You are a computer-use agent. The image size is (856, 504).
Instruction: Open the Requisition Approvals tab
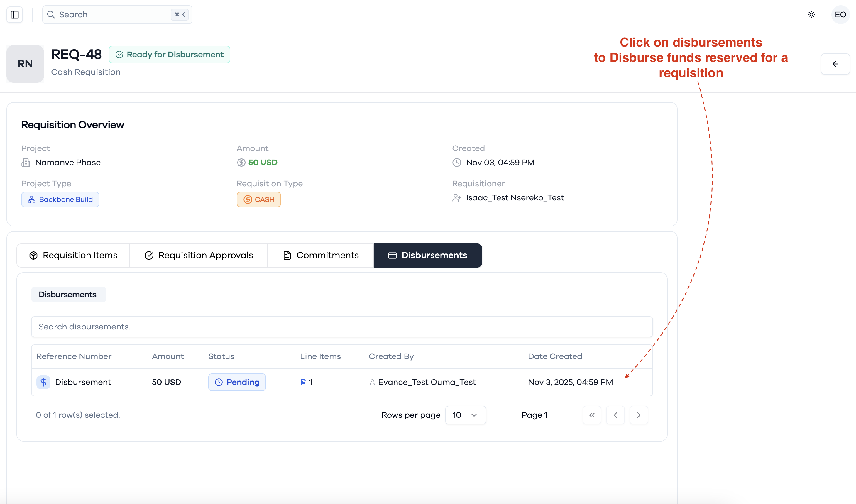tap(199, 256)
